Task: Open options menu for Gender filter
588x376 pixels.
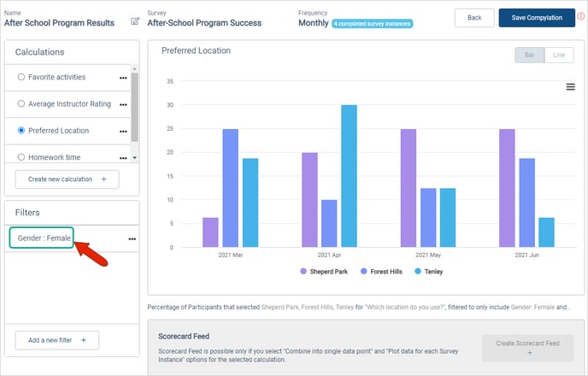Action: [132, 238]
